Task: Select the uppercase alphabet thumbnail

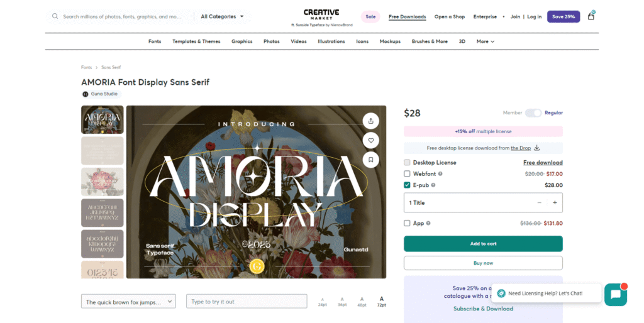Action: (103, 213)
